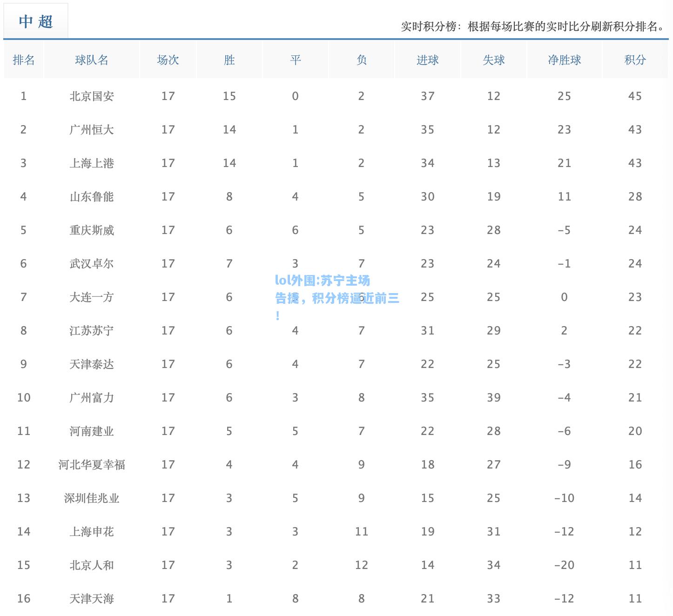The image size is (673, 616).
Task: Click 深圳佳兆业 goal difference -10
Action: tap(565, 498)
